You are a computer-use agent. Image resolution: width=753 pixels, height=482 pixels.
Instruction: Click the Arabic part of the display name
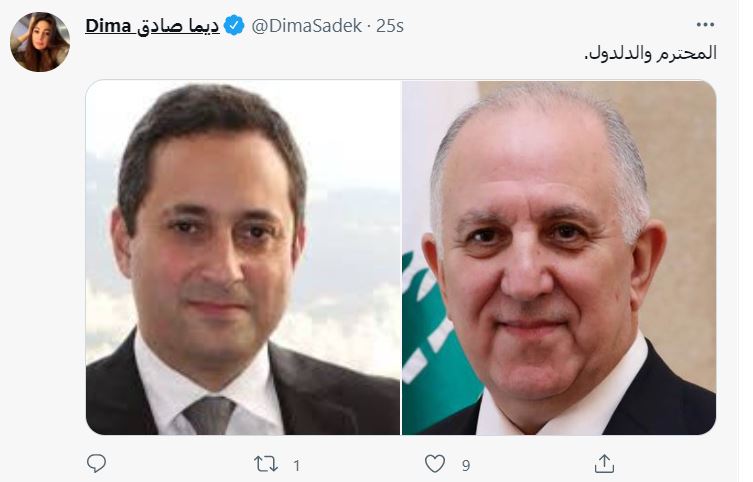(178, 26)
